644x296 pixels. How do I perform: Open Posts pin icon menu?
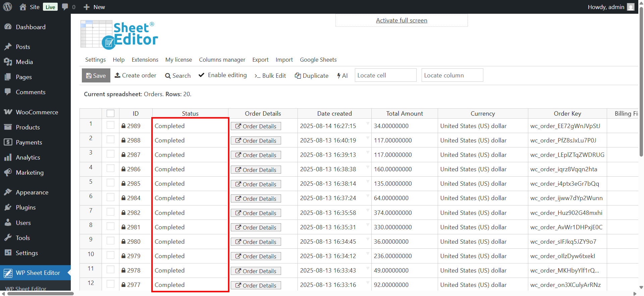tap(8, 47)
